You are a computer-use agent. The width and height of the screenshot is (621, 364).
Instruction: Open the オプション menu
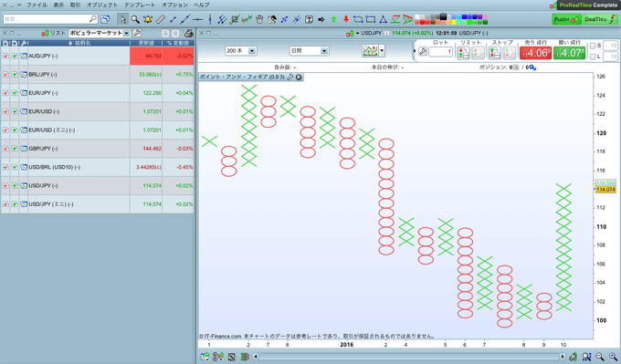tap(174, 5)
